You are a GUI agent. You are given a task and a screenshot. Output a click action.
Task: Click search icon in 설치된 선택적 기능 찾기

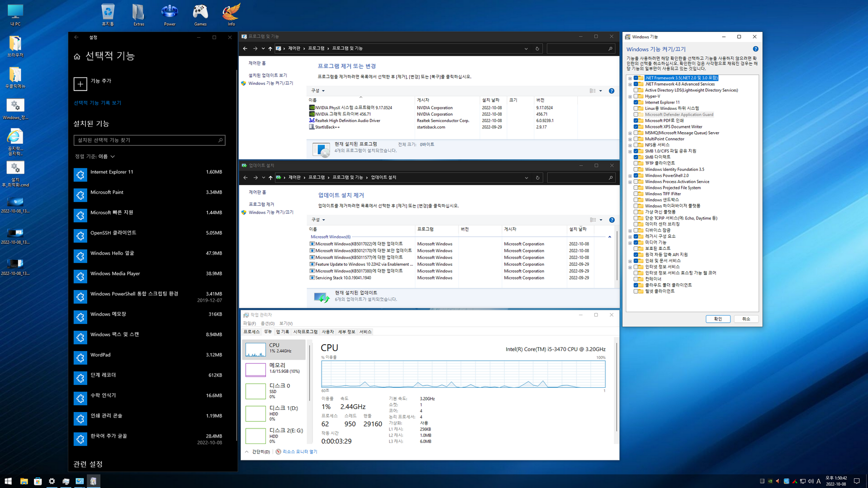[x=220, y=140]
